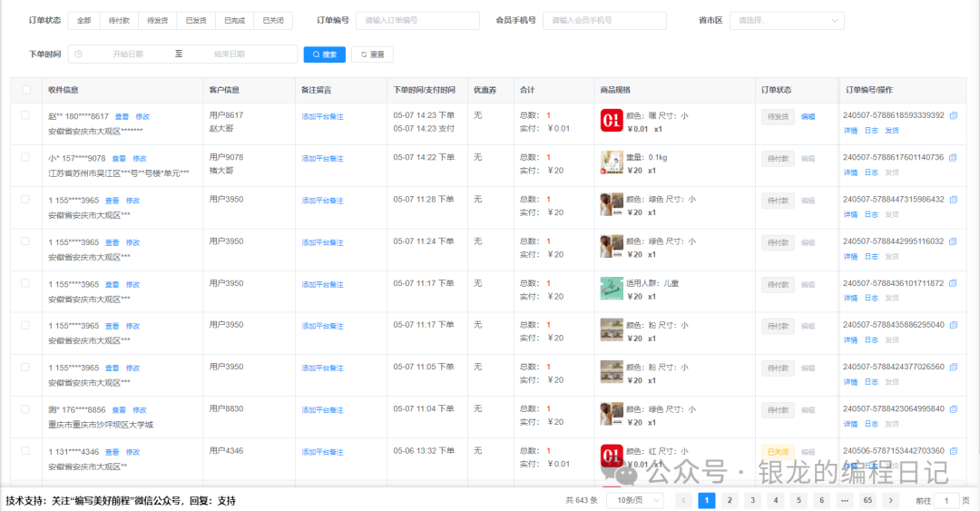The height and width of the screenshot is (511, 980).
Task: Open the 10条/页 page size dropdown
Action: click(x=635, y=500)
